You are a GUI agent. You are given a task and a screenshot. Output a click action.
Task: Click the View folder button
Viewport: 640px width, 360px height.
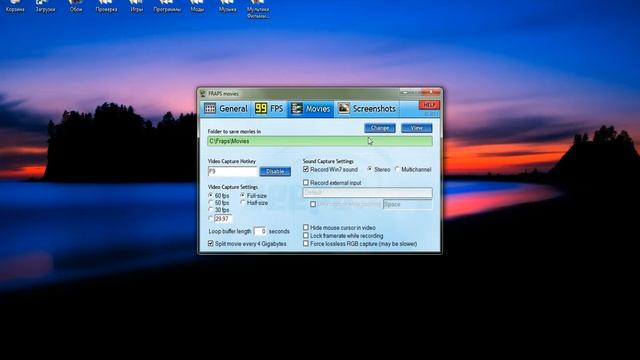pyautogui.click(x=416, y=128)
